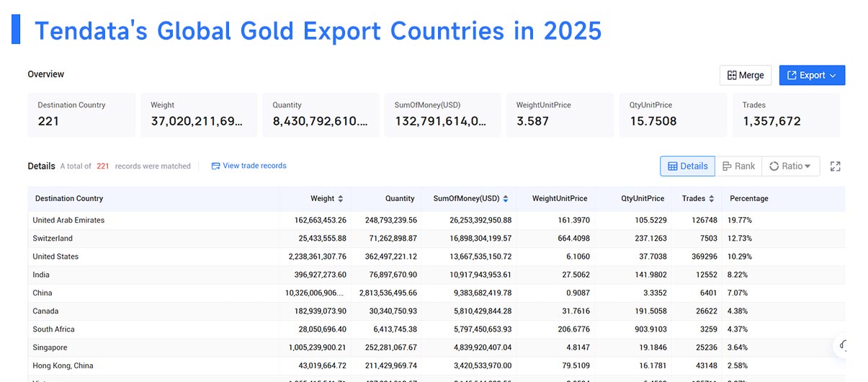868x382 pixels.
Task: Click the WeightUnitPrice column header
Action: [x=560, y=198]
